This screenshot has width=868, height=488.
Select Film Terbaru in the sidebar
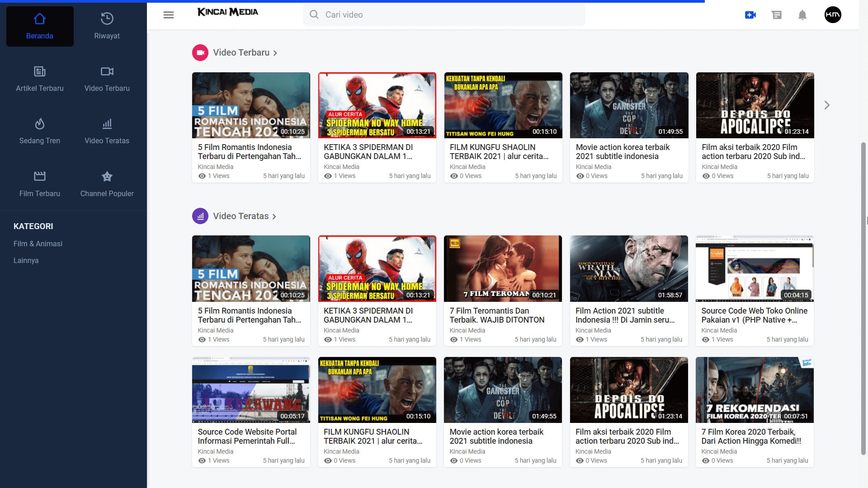point(40,184)
